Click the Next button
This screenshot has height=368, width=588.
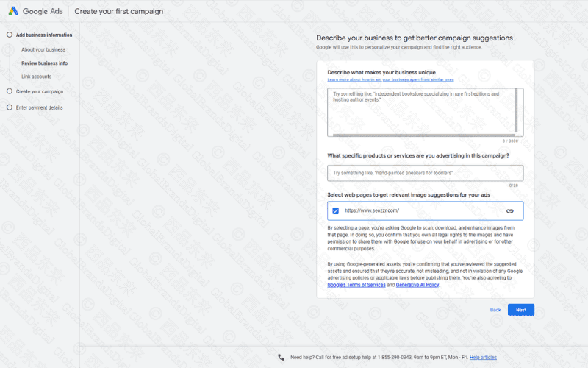(x=520, y=310)
